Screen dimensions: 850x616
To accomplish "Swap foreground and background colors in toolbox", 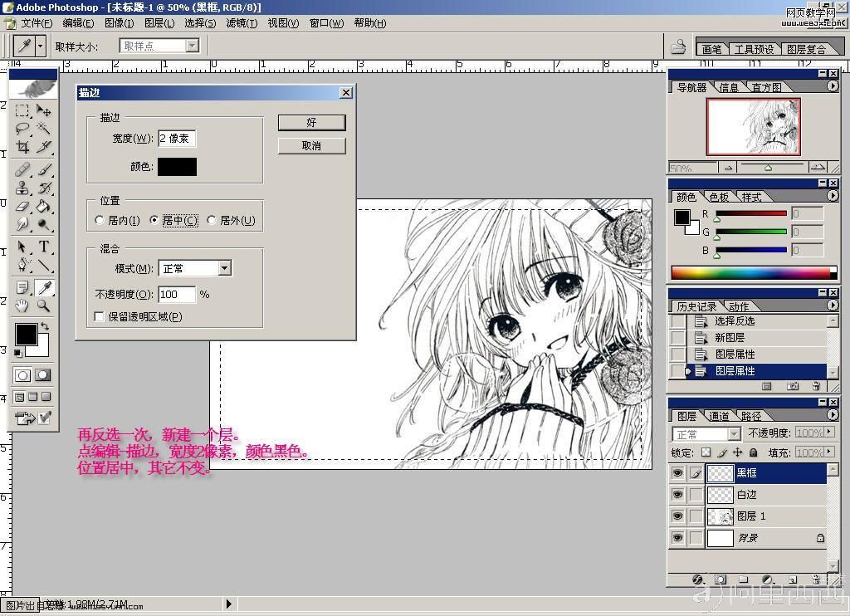I will [x=45, y=326].
